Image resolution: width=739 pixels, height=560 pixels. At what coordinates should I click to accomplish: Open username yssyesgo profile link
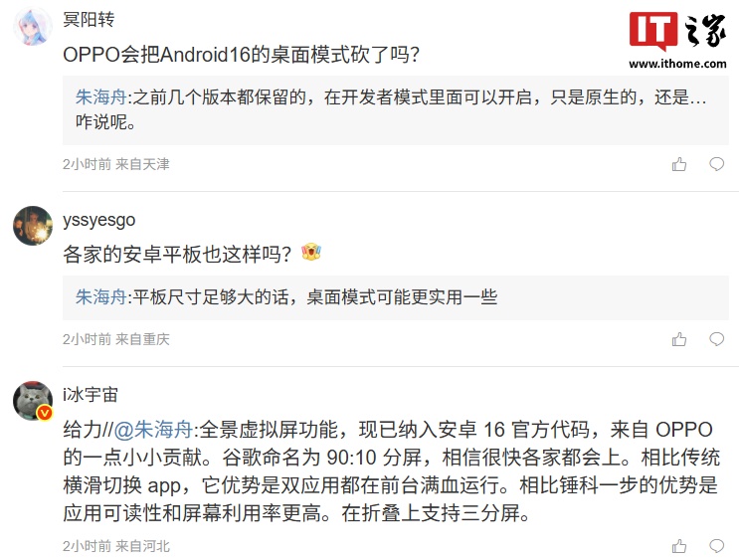(x=99, y=220)
